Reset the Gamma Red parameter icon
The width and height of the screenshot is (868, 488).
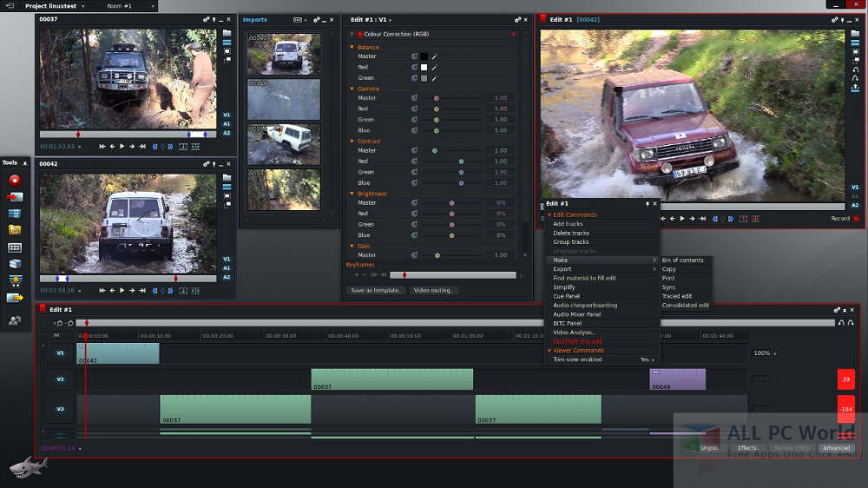pos(415,109)
